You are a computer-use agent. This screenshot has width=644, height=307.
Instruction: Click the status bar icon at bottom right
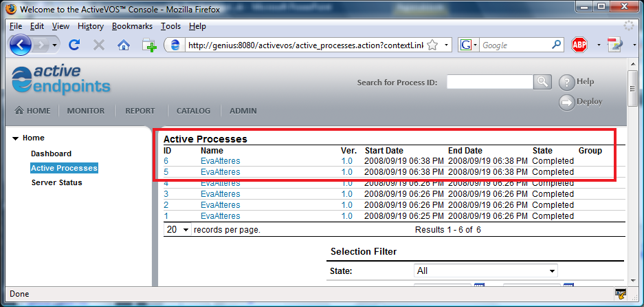621,294
